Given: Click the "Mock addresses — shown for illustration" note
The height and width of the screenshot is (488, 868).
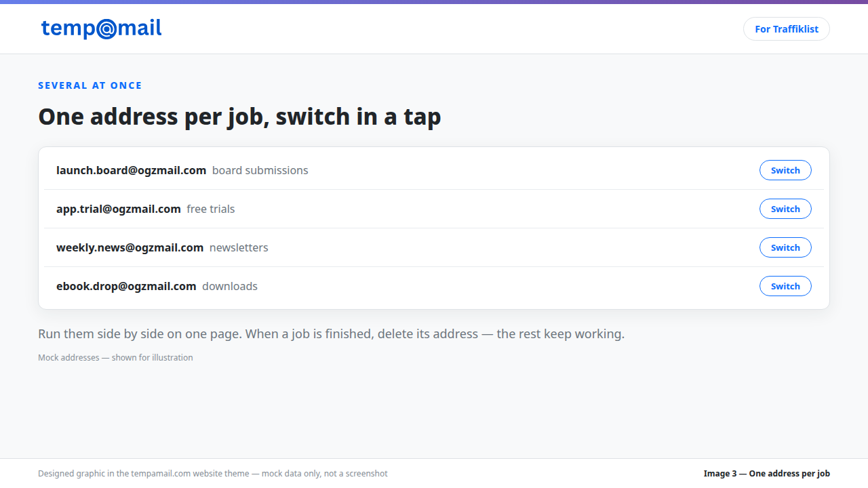Looking at the screenshot, I should pyautogui.click(x=115, y=357).
